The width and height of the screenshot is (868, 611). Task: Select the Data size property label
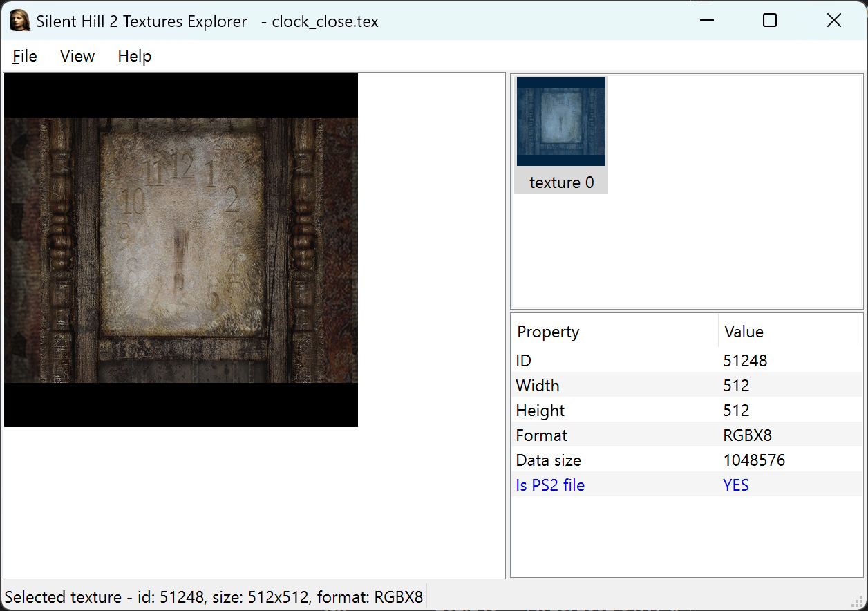coord(549,460)
